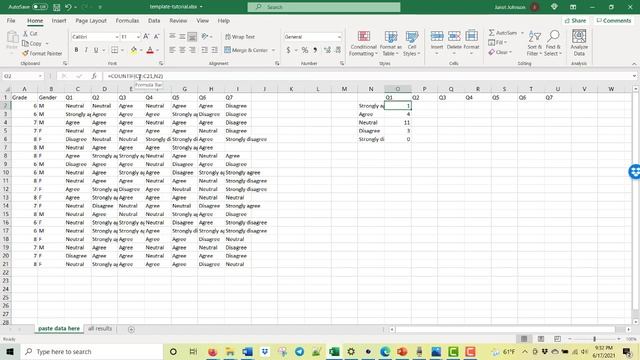Open the font size dropdown

[138, 37]
